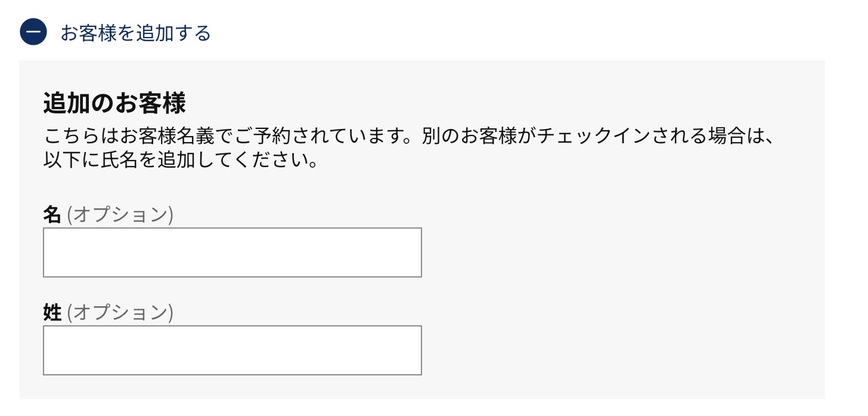This screenshot has width=868, height=416.
Task: Click the 姓 field label
Action: click(x=52, y=312)
